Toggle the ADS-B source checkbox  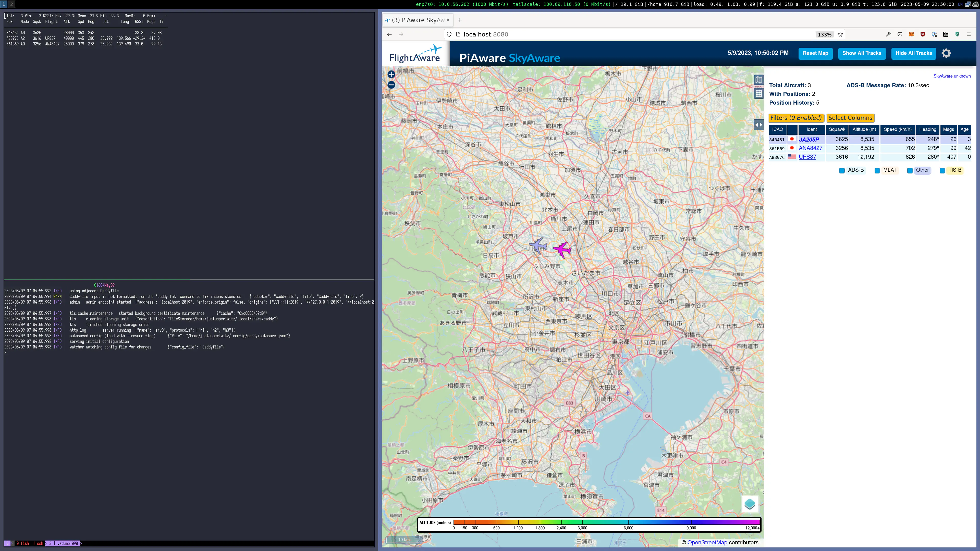[842, 170]
